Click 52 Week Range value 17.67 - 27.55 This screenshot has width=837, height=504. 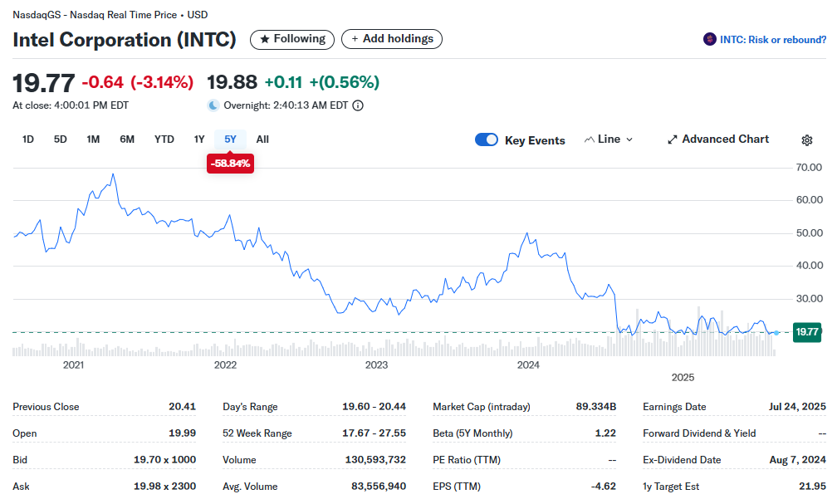[x=374, y=433]
